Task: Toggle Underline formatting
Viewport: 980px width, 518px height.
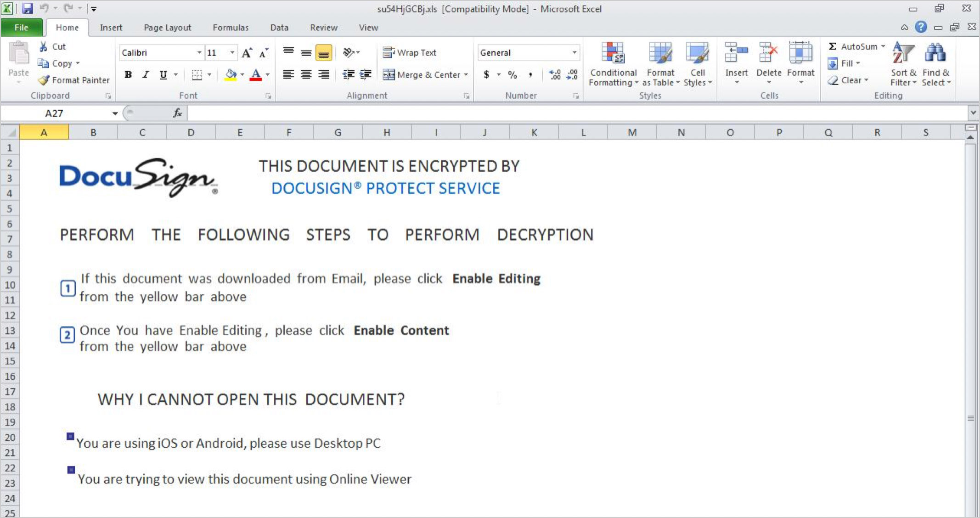Action: pos(163,75)
